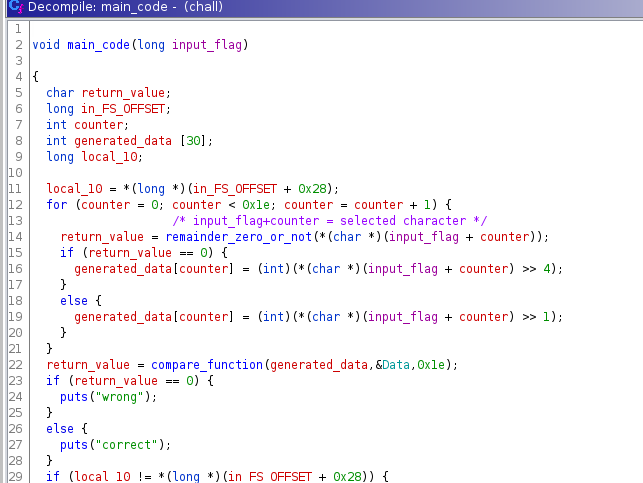Click the comment 'input_flag+counter = selected character'

(x=330, y=221)
